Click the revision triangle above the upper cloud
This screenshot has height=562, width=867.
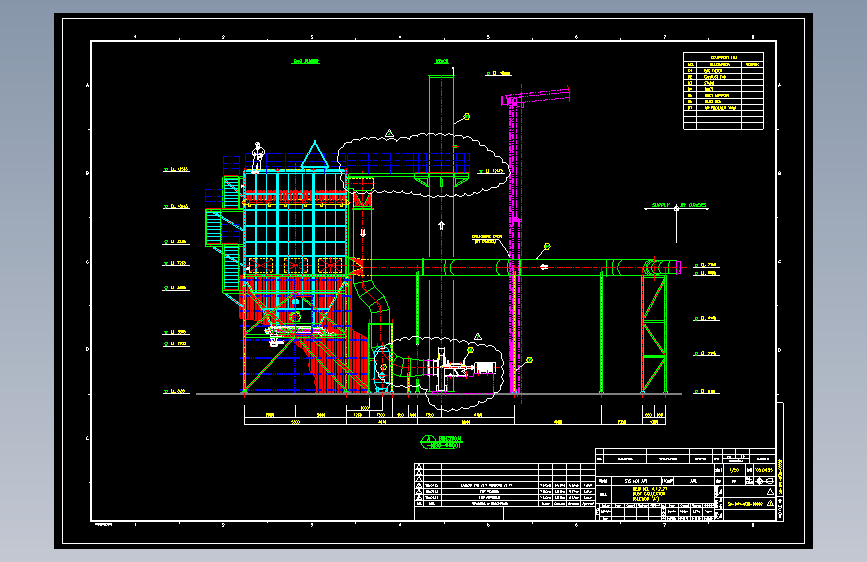tap(389, 133)
